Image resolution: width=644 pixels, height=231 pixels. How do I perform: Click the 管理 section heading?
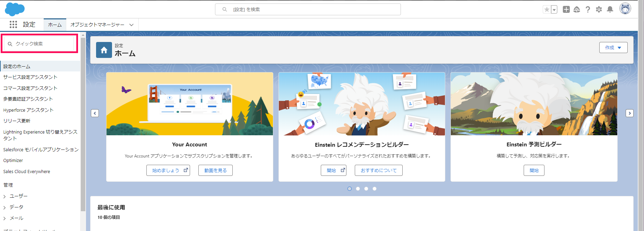pyautogui.click(x=8, y=185)
